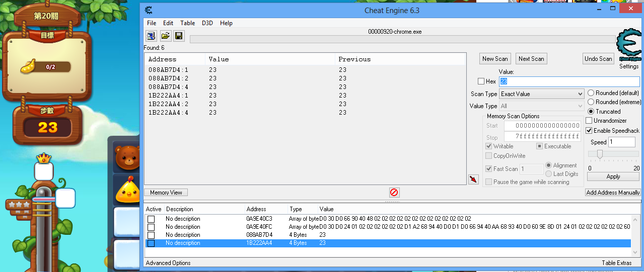Click the speedhack speed slider handle

tap(600, 154)
